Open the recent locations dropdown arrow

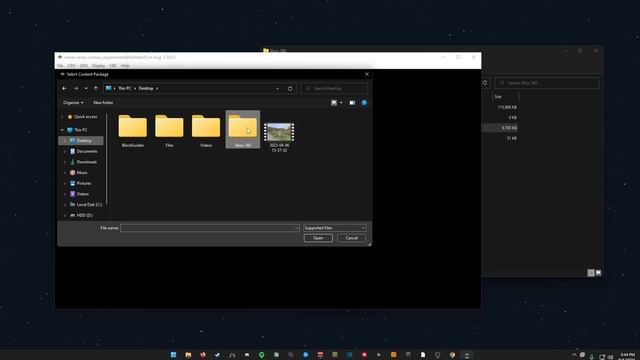[86, 88]
